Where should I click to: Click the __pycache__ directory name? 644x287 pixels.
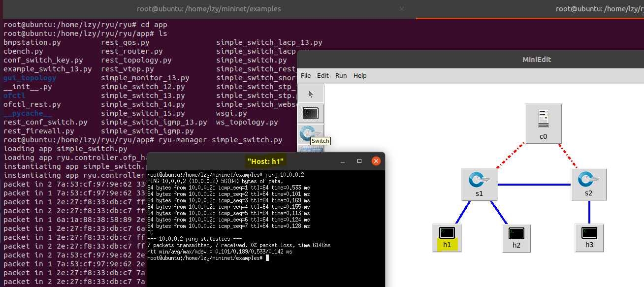click(x=28, y=113)
